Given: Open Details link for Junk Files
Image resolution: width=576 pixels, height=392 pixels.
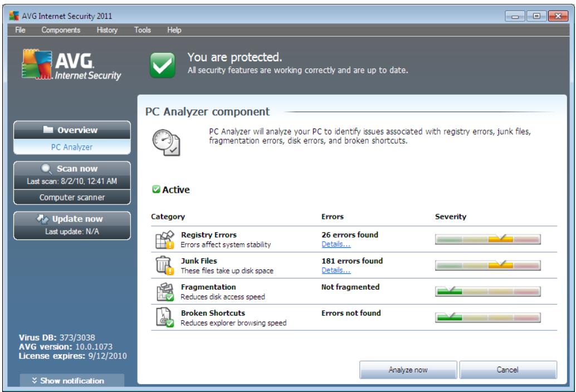Looking at the screenshot, I should pyautogui.click(x=336, y=271).
